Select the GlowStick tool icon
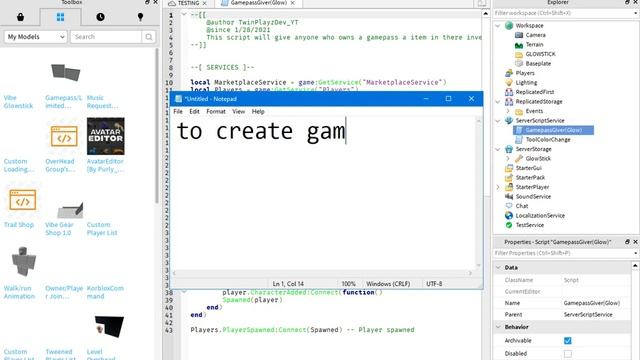Screen dimensions: 640x360 click(519, 159)
